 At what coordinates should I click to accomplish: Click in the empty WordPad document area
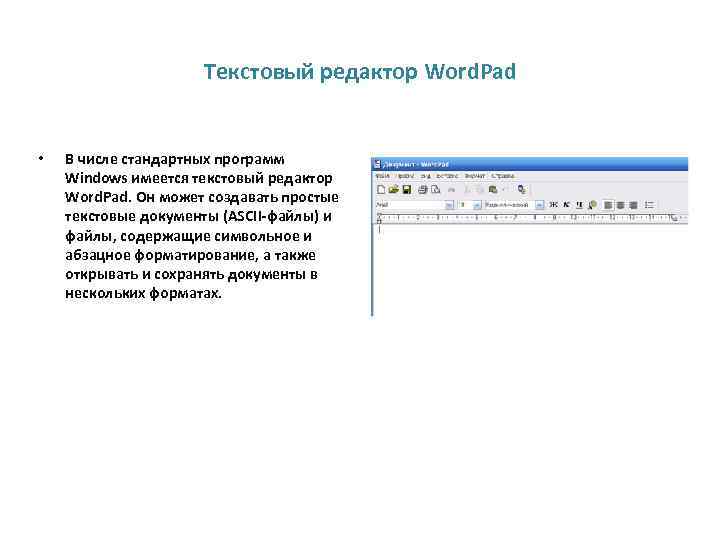coord(531,271)
